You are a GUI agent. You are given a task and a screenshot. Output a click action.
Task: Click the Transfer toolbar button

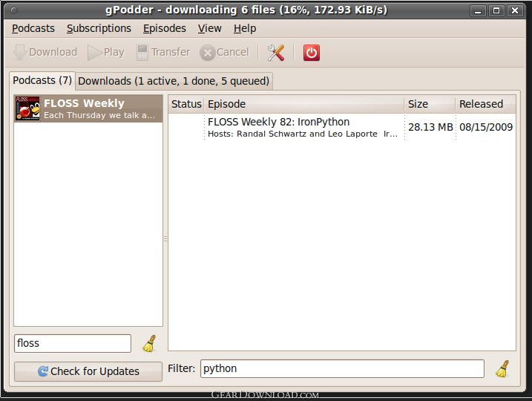click(x=162, y=52)
